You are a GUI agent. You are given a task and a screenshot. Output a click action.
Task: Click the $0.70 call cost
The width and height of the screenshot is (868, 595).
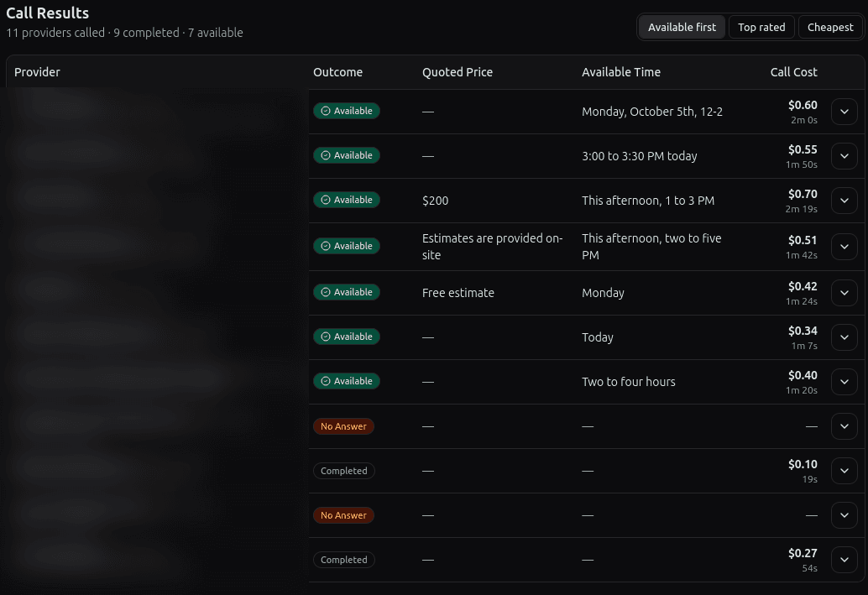coord(803,194)
